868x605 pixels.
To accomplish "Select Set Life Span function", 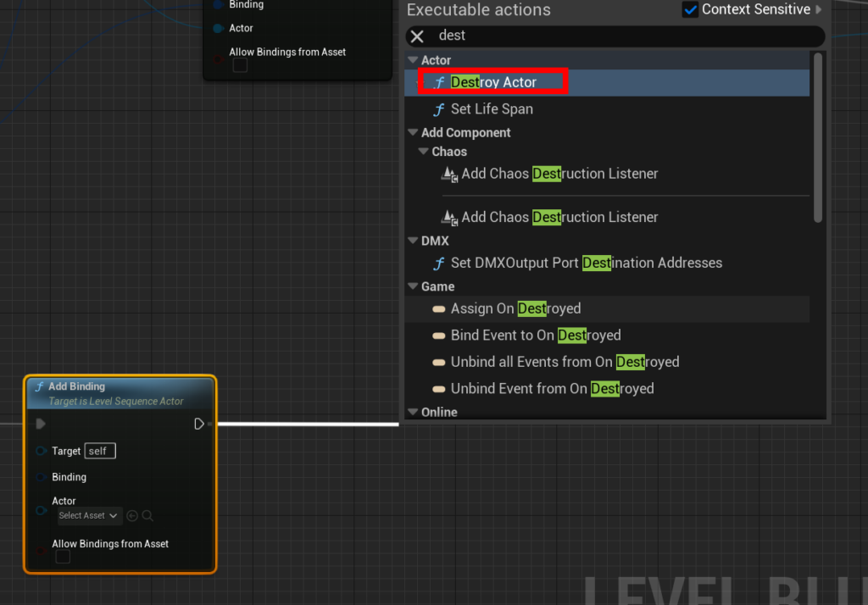I will [607, 109].
